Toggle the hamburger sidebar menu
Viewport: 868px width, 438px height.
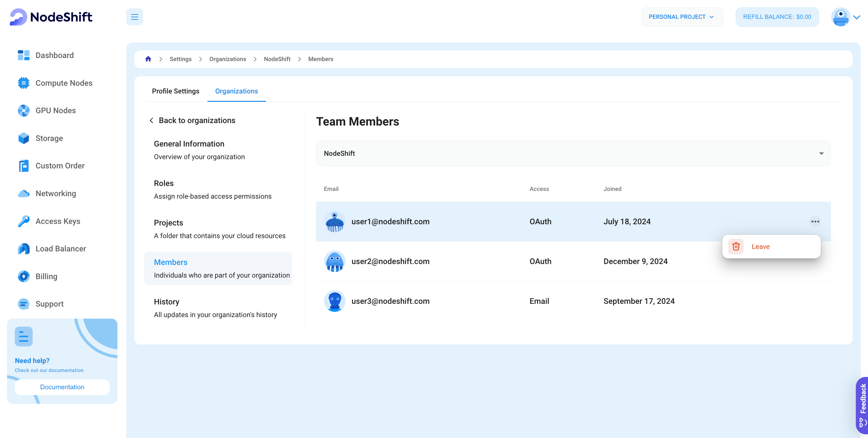tap(134, 17)
